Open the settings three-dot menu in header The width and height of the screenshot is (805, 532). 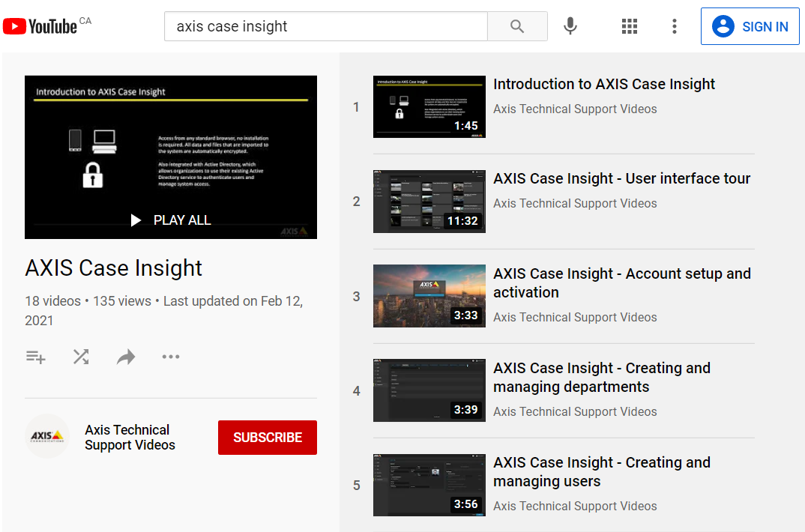(674, 26)
